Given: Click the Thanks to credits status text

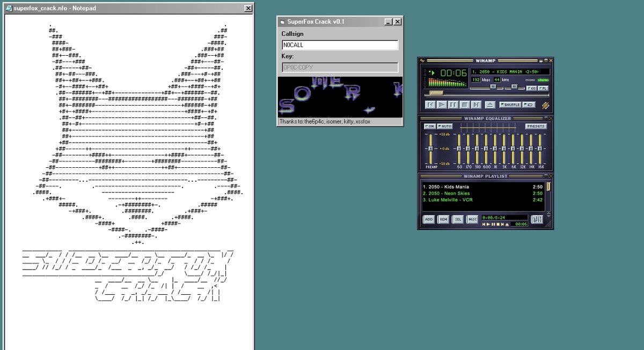Looking at the screenshot, I should (x=324, y=122).
